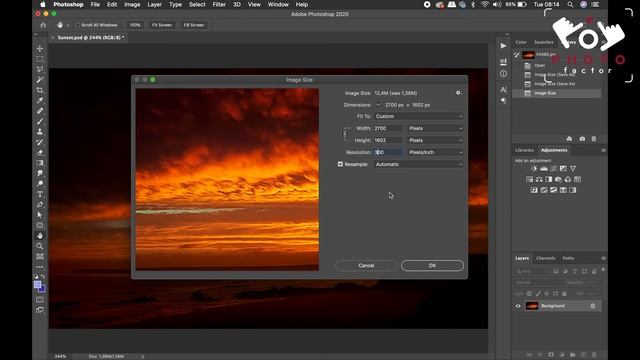Click the Resolution input field
This screenshot has height=360, width=640.
click(x=388, y=152)
